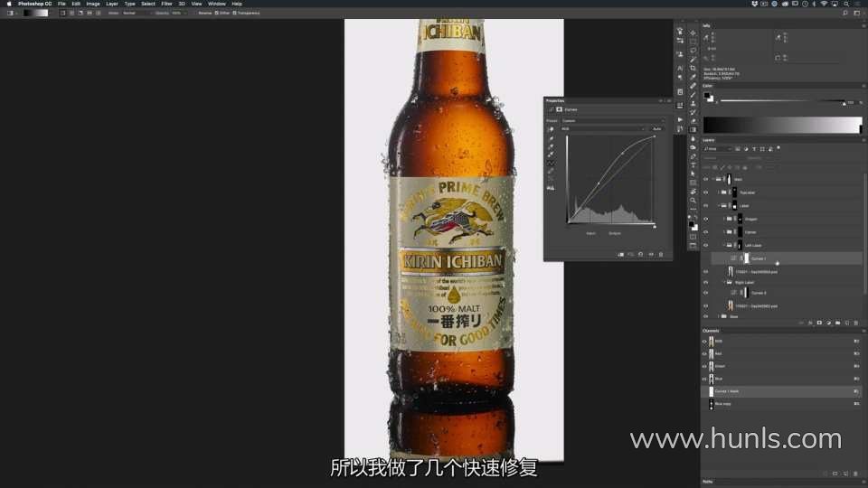
Task: Toggle visibility of Label group
Action: 706,206
